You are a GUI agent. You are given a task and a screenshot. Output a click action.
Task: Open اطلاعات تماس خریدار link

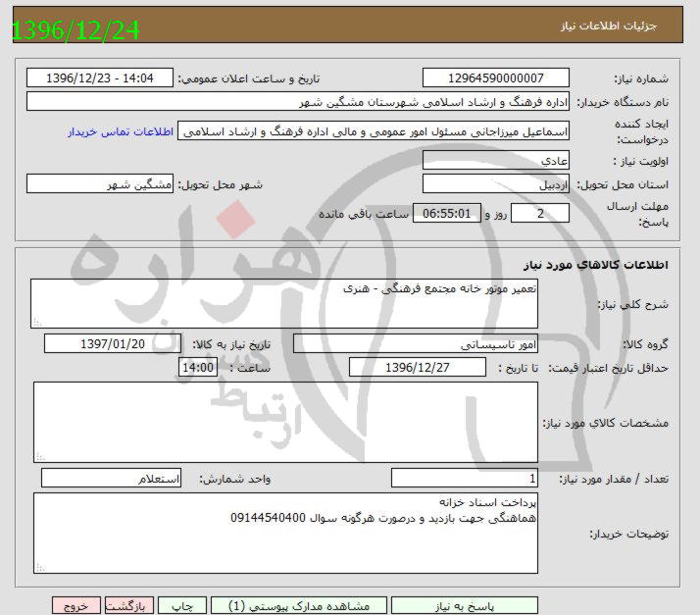click(x=120, y=131)
